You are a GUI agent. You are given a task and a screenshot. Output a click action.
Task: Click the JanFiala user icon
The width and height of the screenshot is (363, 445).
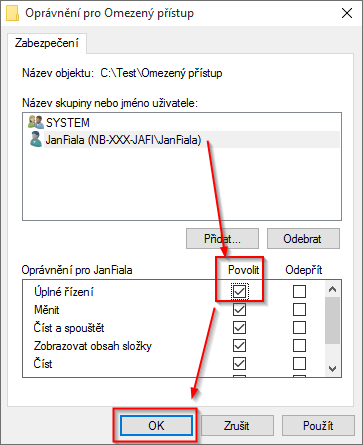36,139
